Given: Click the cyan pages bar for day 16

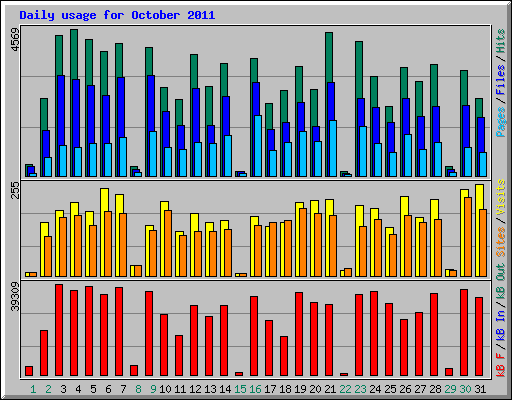Looking at the screenshot, I should pos(258,146).
